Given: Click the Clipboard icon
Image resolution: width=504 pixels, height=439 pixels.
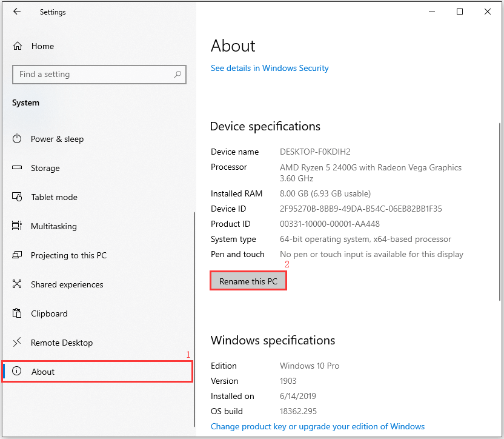Looking at the screenshot, I should pyautogui.click(x=17, y=313).
